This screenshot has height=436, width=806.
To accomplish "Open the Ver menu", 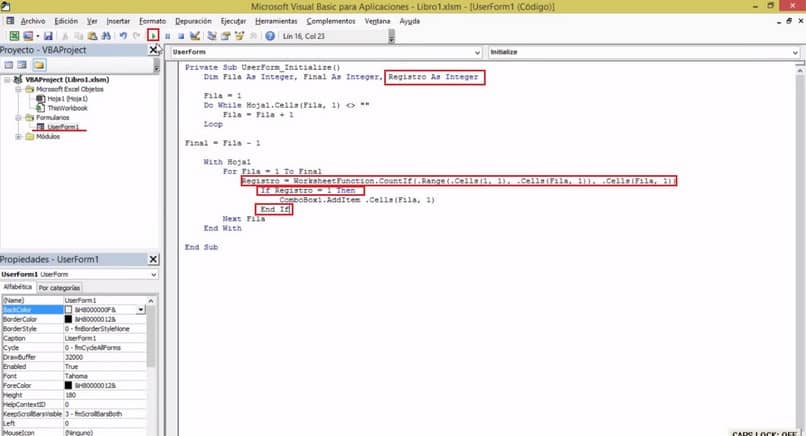I will tap(92, 21).
